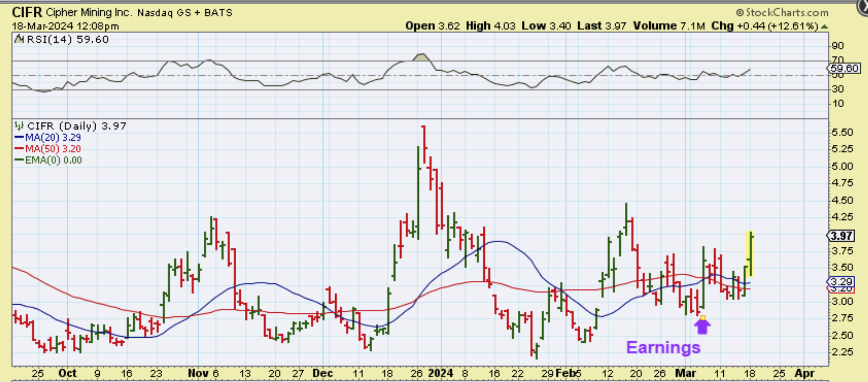
Task: Select the yellow highlighted latest price bar
Action: coord(750,254)
